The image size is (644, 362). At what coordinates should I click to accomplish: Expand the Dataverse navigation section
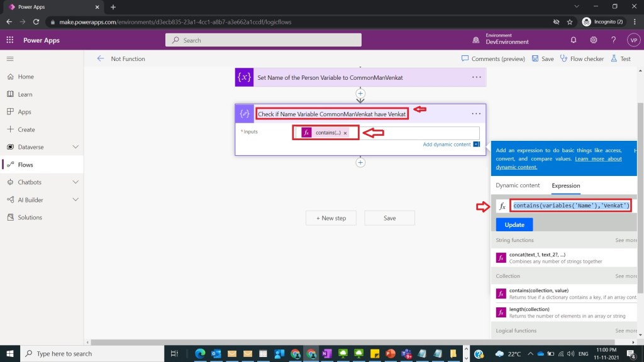coord(75,147)
